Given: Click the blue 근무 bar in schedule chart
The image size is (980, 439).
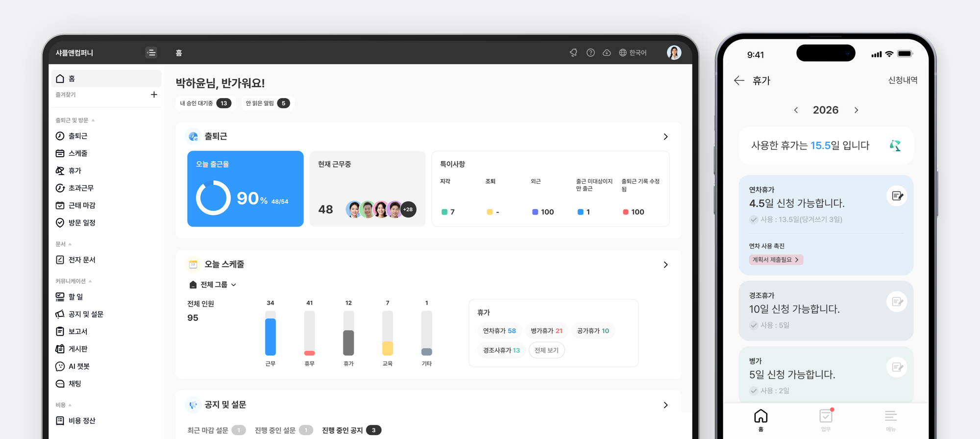Looking at the screenshot, I should click(270, 337).
